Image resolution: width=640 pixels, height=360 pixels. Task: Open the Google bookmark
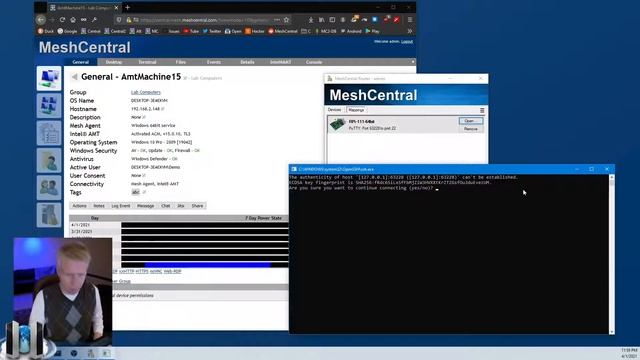(67, 31)
